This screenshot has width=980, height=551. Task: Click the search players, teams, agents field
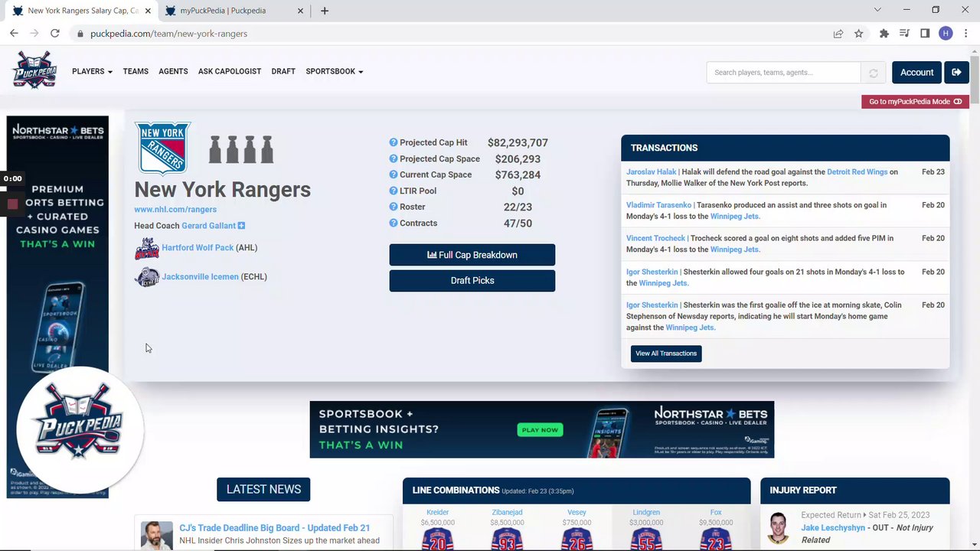[783, 73]
